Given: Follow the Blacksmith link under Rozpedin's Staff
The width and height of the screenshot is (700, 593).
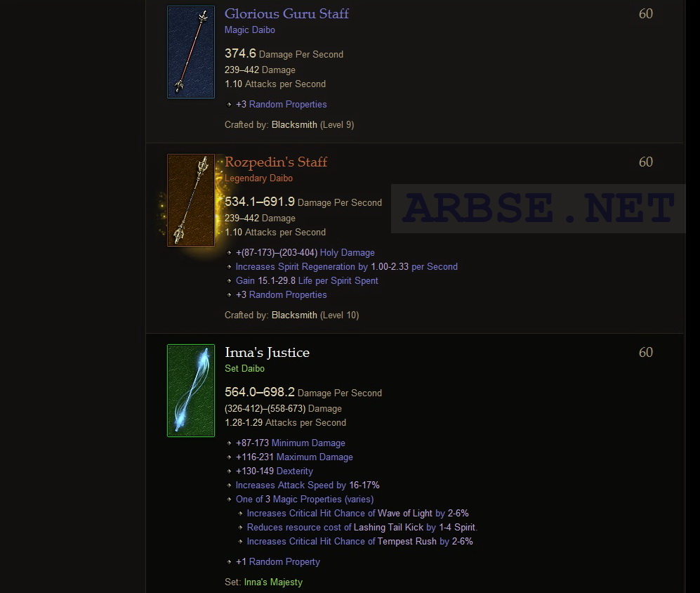Looking at the screenshot, I should coord(294,315).
